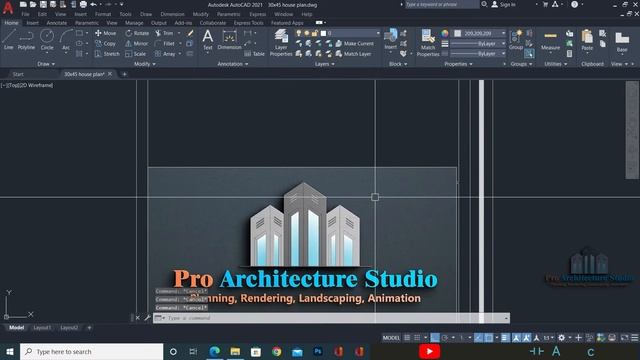This screenshot has width=640, height=360.
Task: Expand the Modify panel
Action: point(144,64)
